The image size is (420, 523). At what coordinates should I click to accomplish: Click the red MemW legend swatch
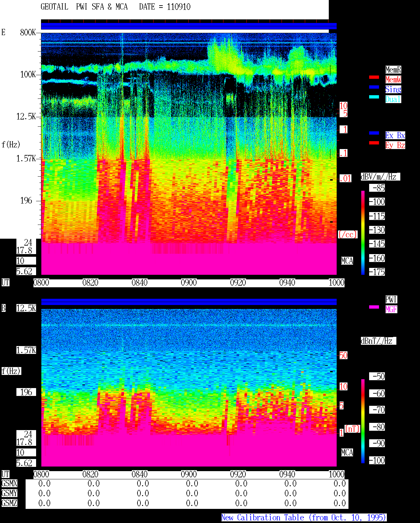tap(374, 77)
